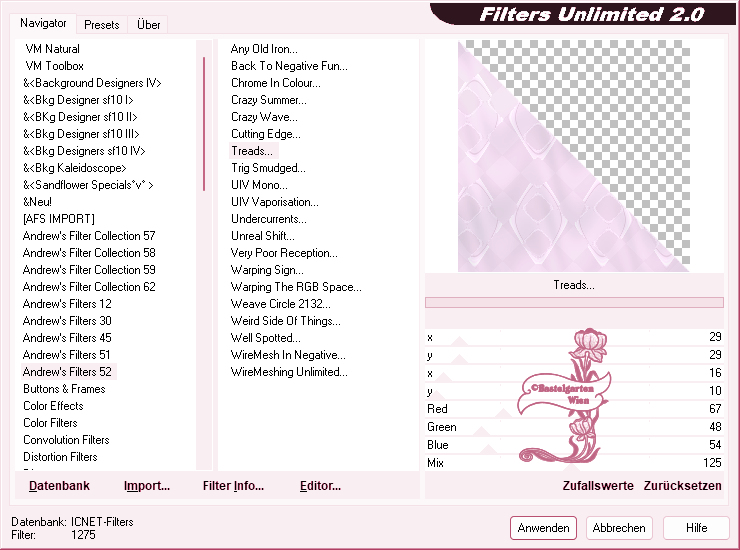Open the Über tab
Image resolution: width=740 pixels, height=550 pixels.
pos(148,24)
